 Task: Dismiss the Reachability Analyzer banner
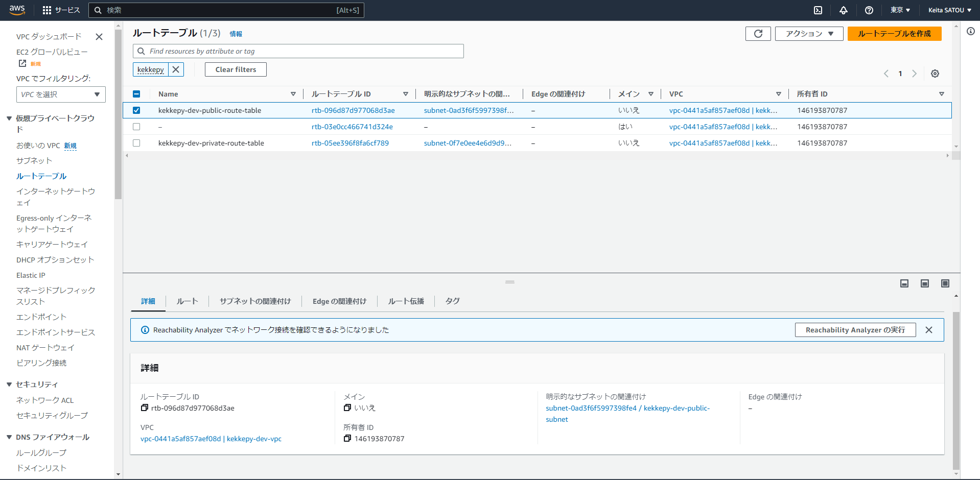pyautogui.click(x=929, y=330)
